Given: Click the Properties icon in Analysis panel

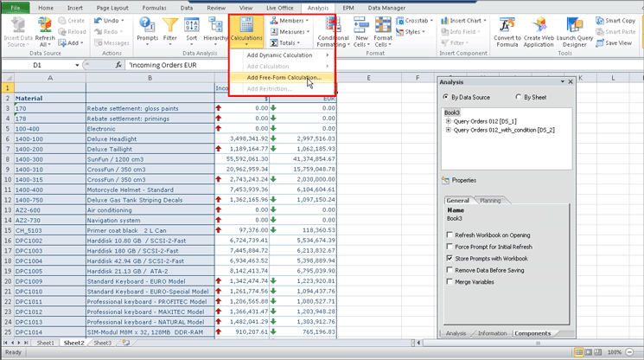Looking at the screenshot, I should tap(445, 180).
